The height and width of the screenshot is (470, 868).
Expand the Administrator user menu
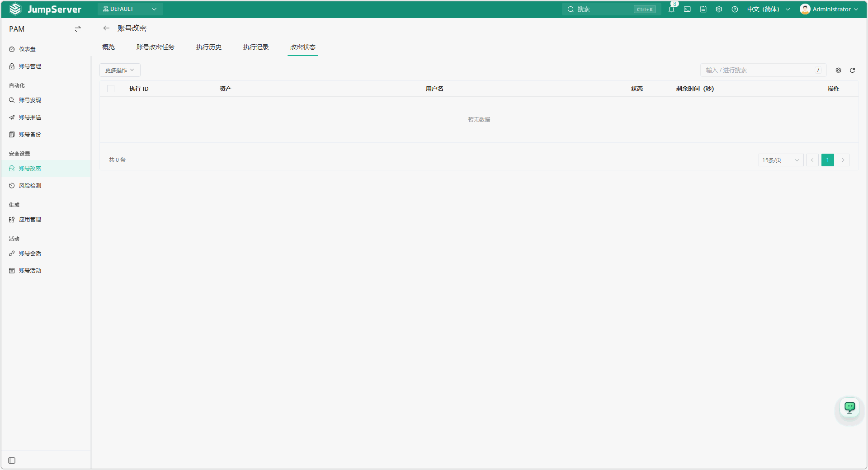coord(829,9)
